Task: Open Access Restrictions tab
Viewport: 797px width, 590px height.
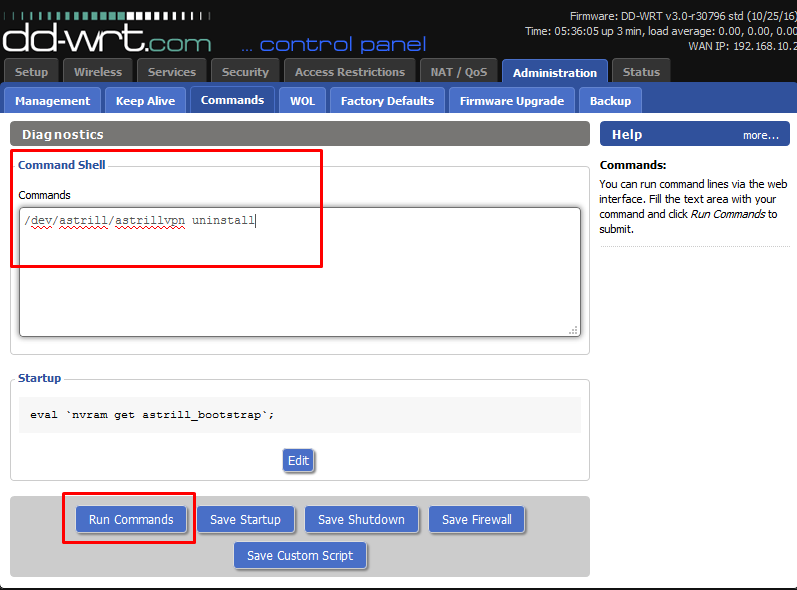Action: pyautogui.click(x=350, y=72)
